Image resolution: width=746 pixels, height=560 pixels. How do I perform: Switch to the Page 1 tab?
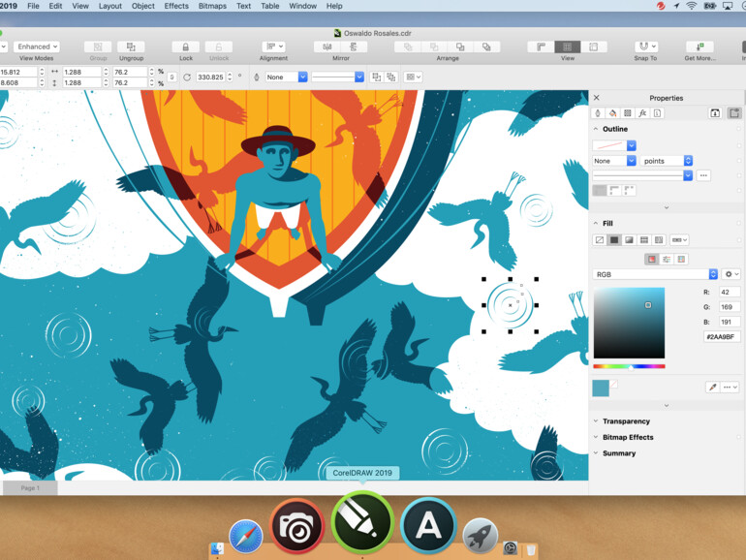[30, 488]
